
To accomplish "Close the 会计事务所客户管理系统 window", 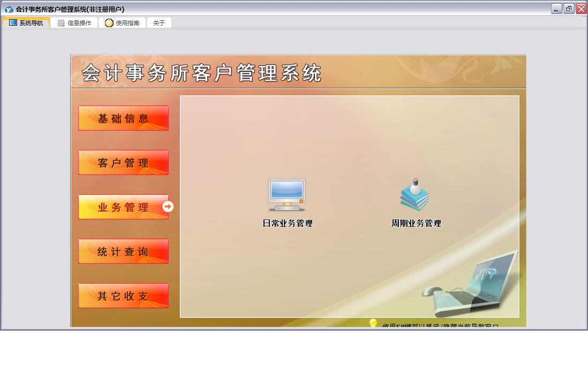I will (x=581, y=9).
